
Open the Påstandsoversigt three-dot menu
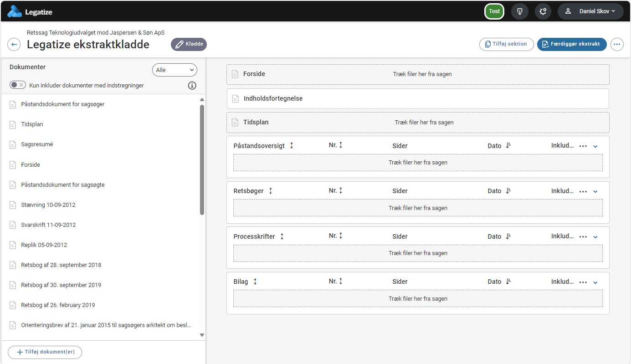click(583, 146)
